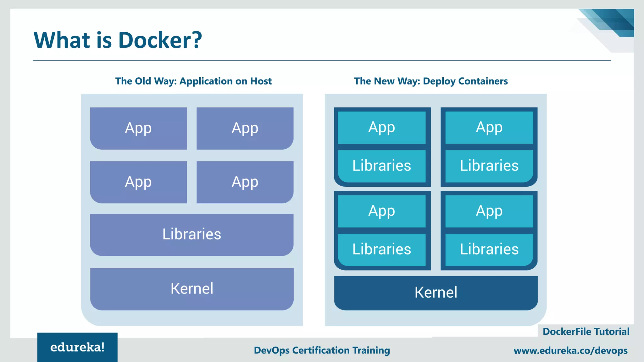Image resolution: width=644 pixels, height=362 pixels.
Task: Select the wide purple Libraries block
Action: point(192,234)
